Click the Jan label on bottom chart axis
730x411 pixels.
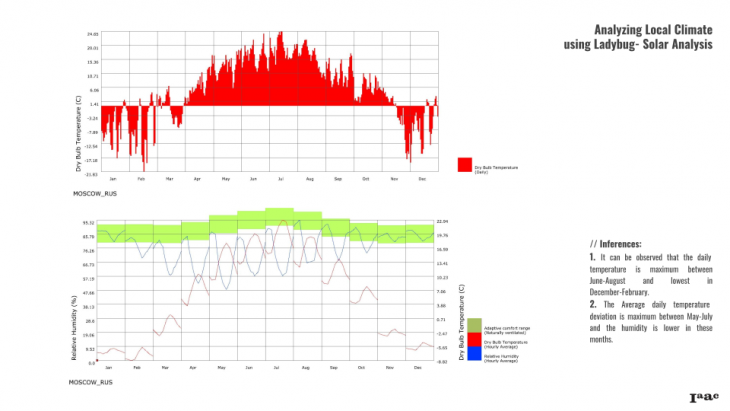point(108,367)
